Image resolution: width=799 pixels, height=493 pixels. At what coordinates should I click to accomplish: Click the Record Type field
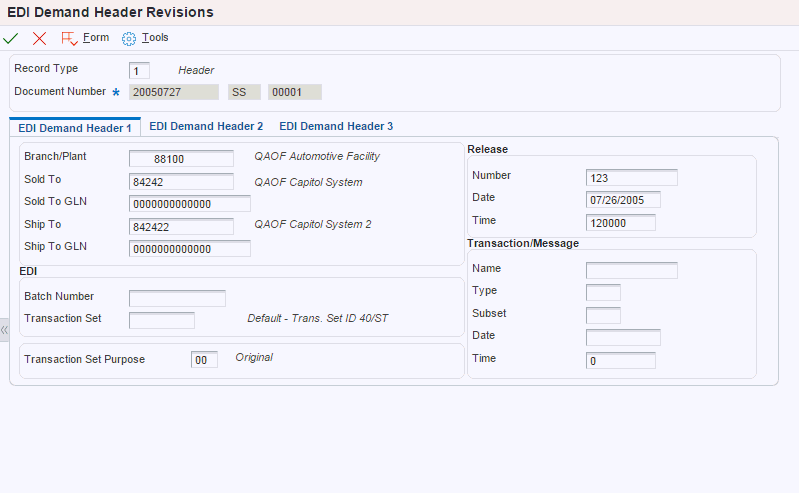[x=139, y=71]
